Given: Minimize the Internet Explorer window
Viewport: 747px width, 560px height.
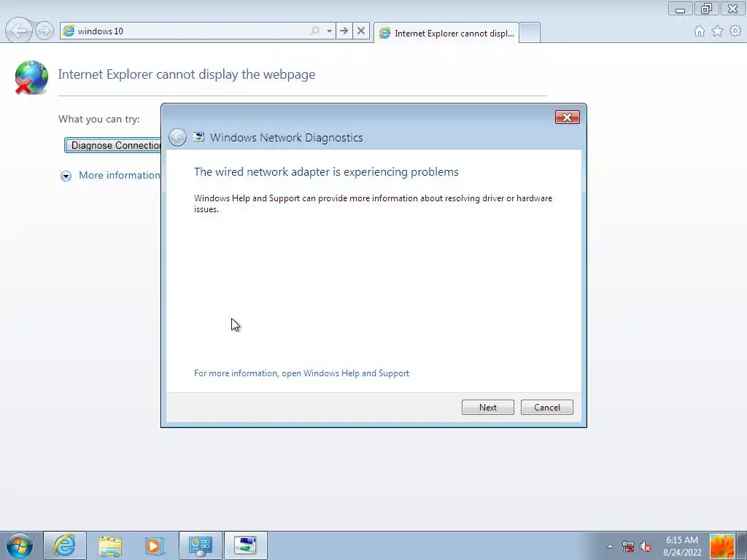Looking at the screenshot, I should point(681,9).
